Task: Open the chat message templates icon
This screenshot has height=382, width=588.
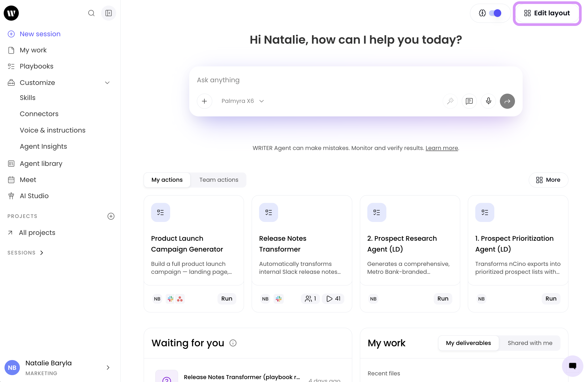Action: (469, 101)
